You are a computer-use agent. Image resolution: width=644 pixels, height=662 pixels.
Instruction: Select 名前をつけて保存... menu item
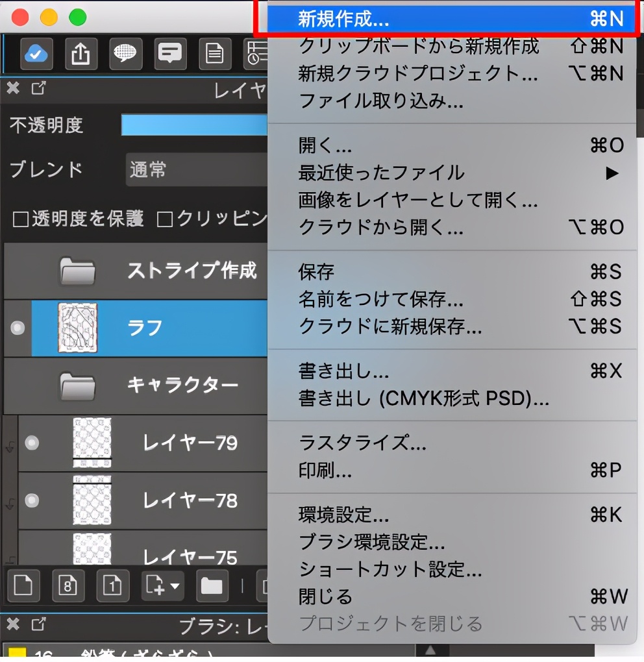[380, 299]
